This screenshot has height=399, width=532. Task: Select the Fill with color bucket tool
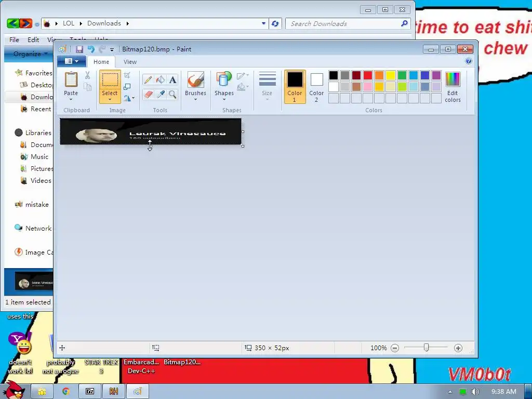(160, 79)
